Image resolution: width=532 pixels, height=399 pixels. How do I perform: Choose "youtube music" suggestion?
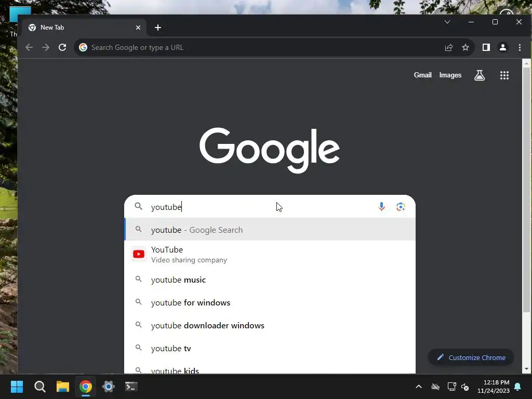pos(270,280)
